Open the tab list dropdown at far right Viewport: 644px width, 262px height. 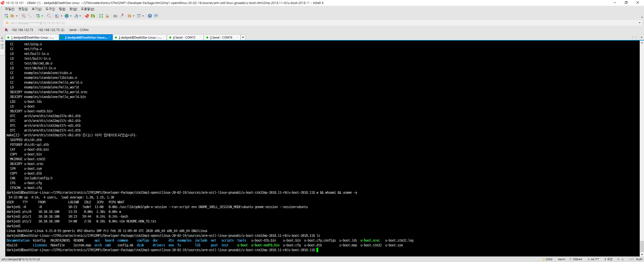(641, 37)
